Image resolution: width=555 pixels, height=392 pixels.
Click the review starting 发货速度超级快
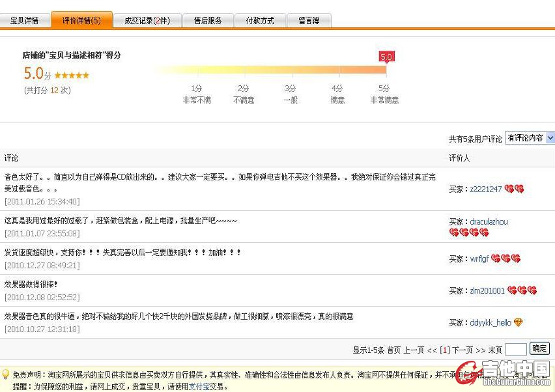(x=123, y=252)
